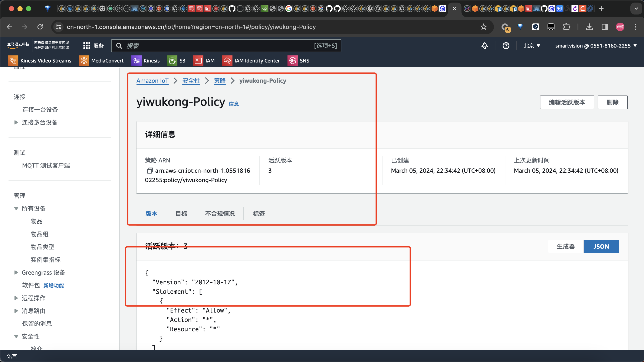The height and width of the screenshot is (362, 644).
Task: Open S3 service shortcut
Action: click(x=176, y=61)
